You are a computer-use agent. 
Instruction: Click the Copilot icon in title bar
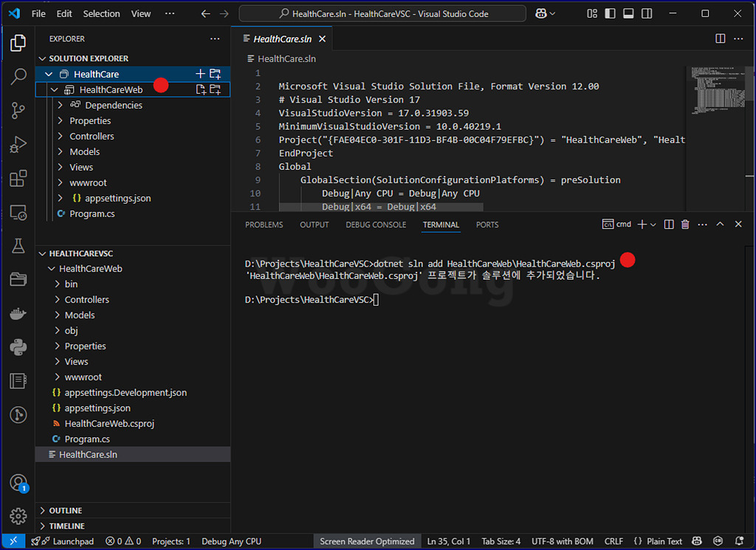click(540, 13)
